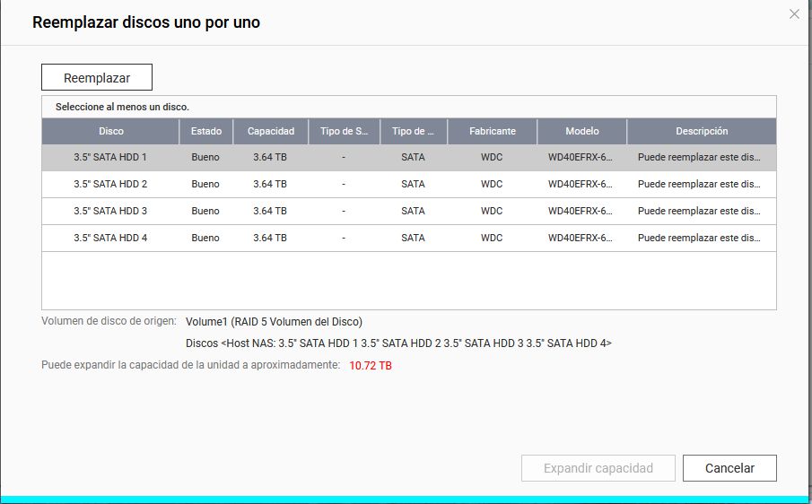This screenshot has height=504, width=812.
Task: Select the 3.5" SATA HDD 4 row
Action: [x=110, y=238]
